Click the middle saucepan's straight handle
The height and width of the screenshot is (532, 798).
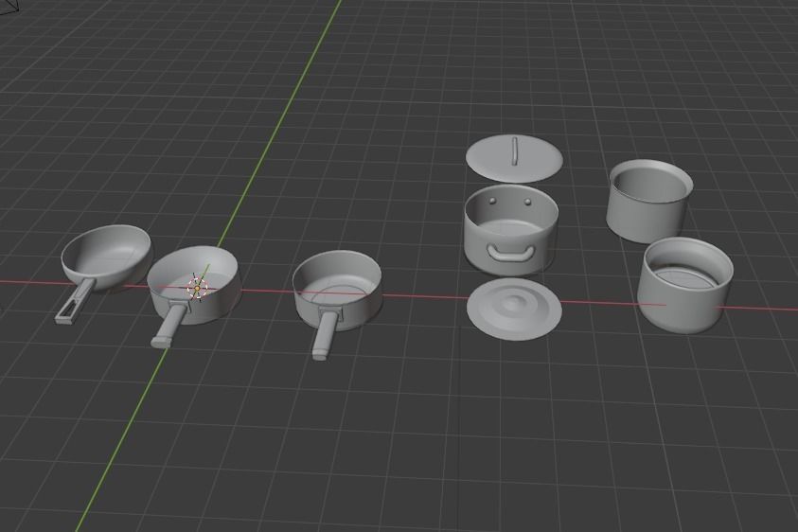tap(325, 335)
